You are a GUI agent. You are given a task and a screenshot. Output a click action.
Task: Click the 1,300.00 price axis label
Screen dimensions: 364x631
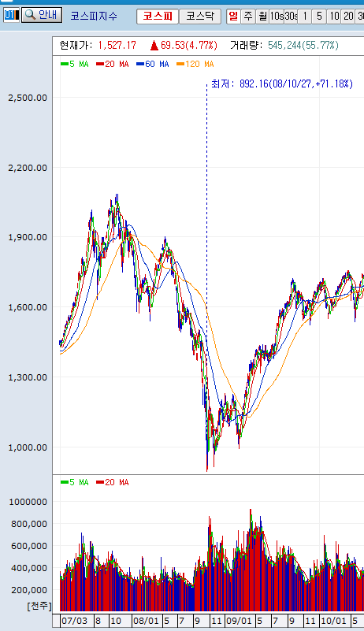28,377
